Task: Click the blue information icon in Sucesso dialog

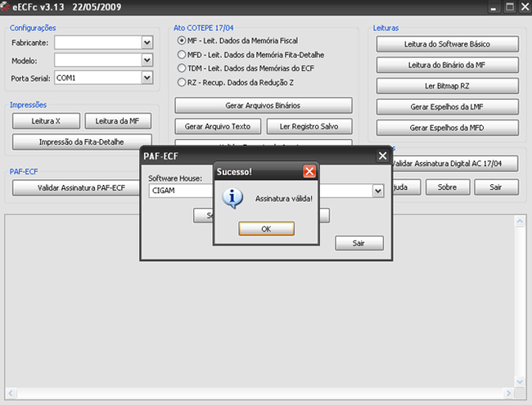Action: pyautogui.click(x=232, y=198)
